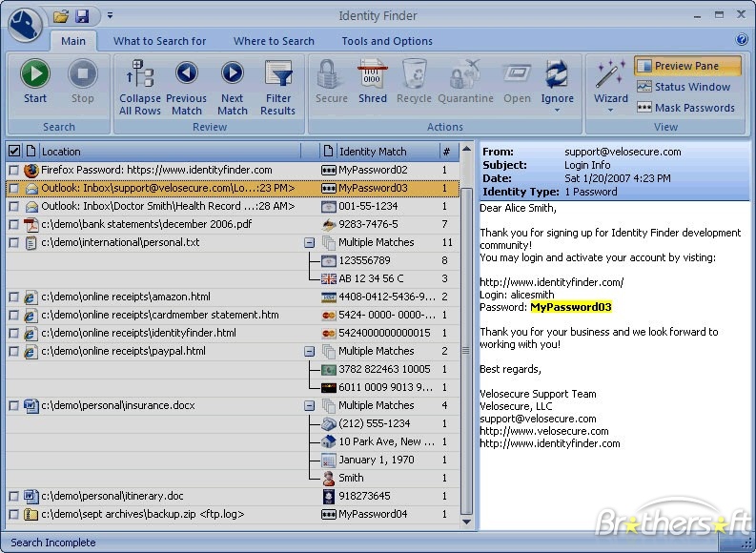Click the Ignore action icon
The image size is (756, 553).
point(557,73)
